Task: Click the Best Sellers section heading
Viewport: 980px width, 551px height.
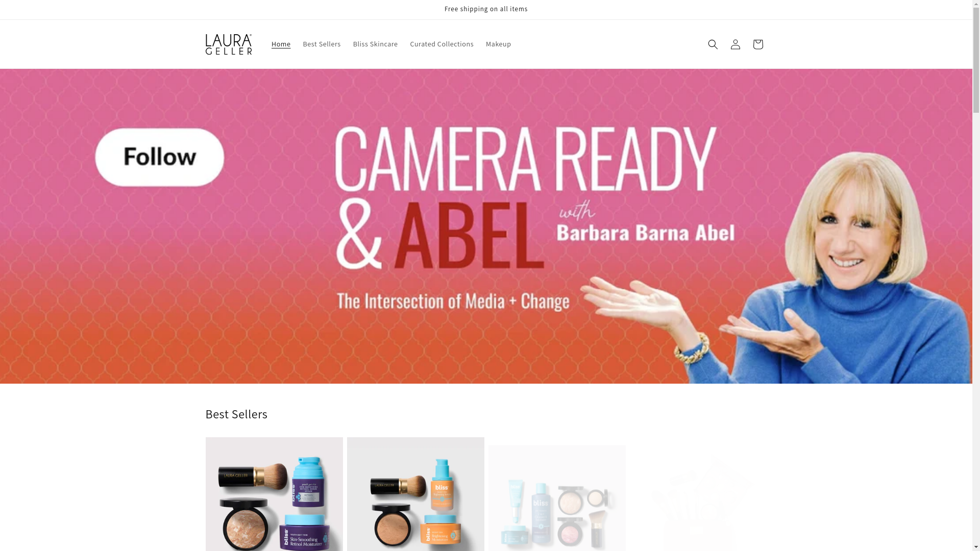Action: [x=236, y=414]
